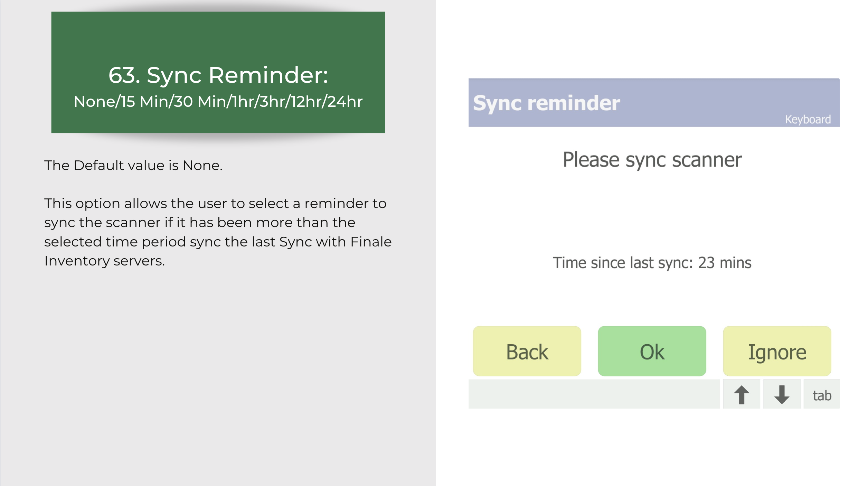The image size is (868, 486).
Task: Select the "24hr" option in the green banner
Action: point(345,102)
